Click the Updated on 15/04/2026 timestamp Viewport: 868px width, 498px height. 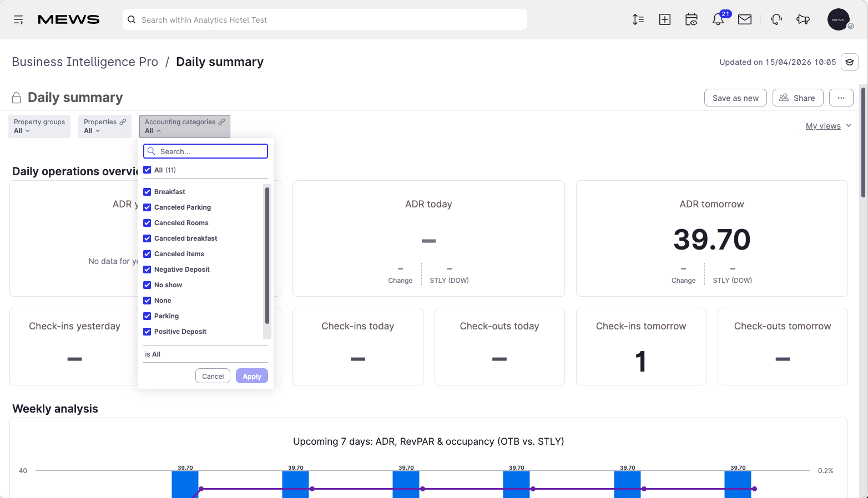(x=778, y=62)
